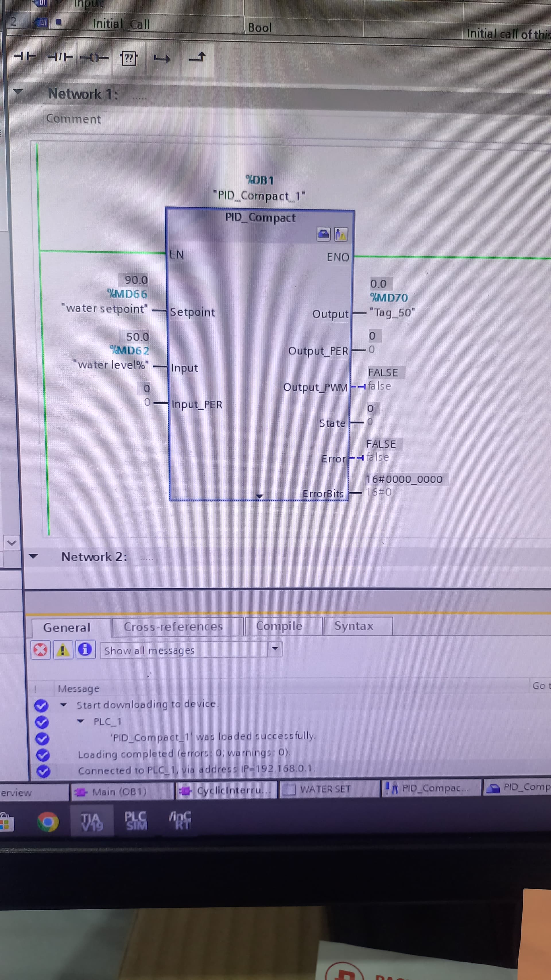
Task: Expand PID_Compact block bottom arrow
Action: [x=259, y=496]
